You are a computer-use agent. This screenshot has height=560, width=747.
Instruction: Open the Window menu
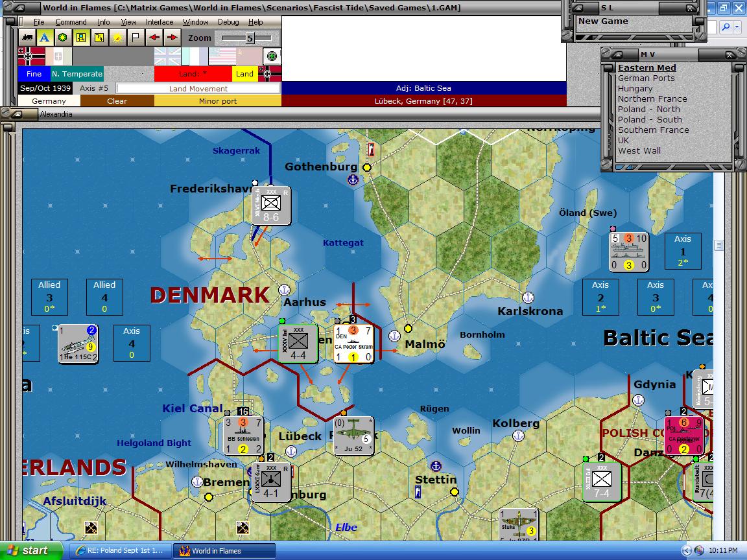pos(195,22)
